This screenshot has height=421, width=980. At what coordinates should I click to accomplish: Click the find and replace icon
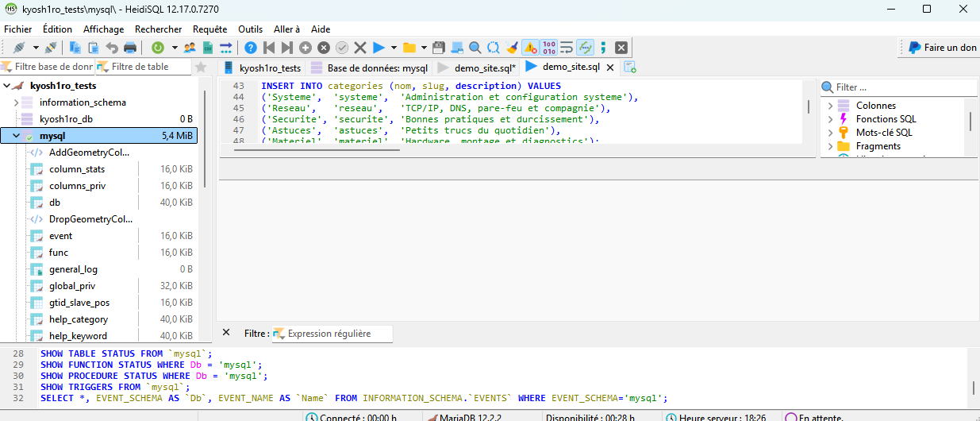[x=494, y=48]
